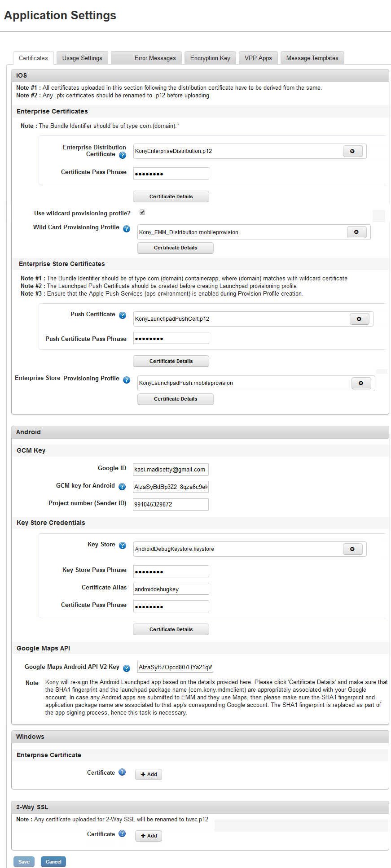Open the VPP Apps tab
The height and width of the screenshot is (868, 391).
click(x=258, y=58)
